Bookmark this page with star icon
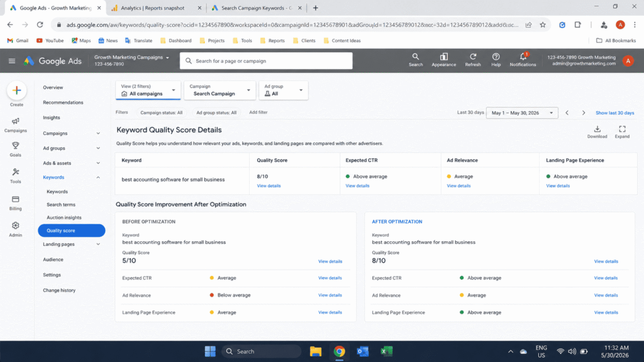The height and width of the screenshot is (362, 644). pos(543,25)
